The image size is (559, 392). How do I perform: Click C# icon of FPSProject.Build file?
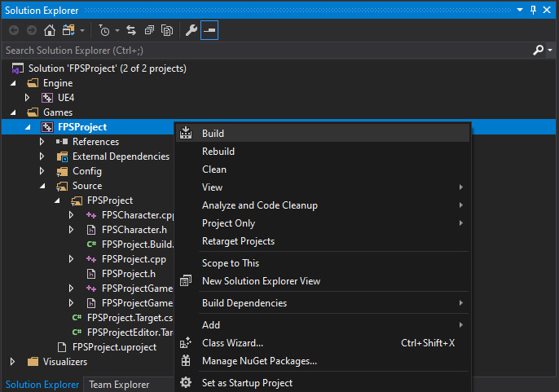point(91,244)
